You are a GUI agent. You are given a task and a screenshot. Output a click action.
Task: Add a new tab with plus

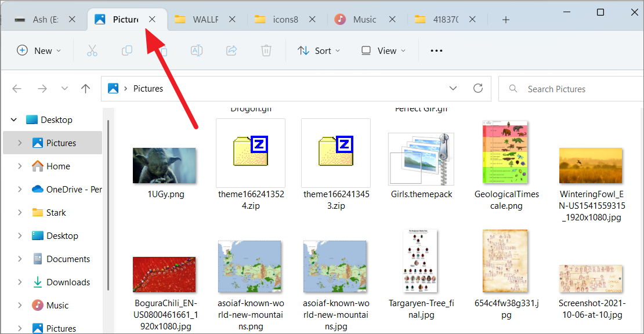(x=505, y=20)
